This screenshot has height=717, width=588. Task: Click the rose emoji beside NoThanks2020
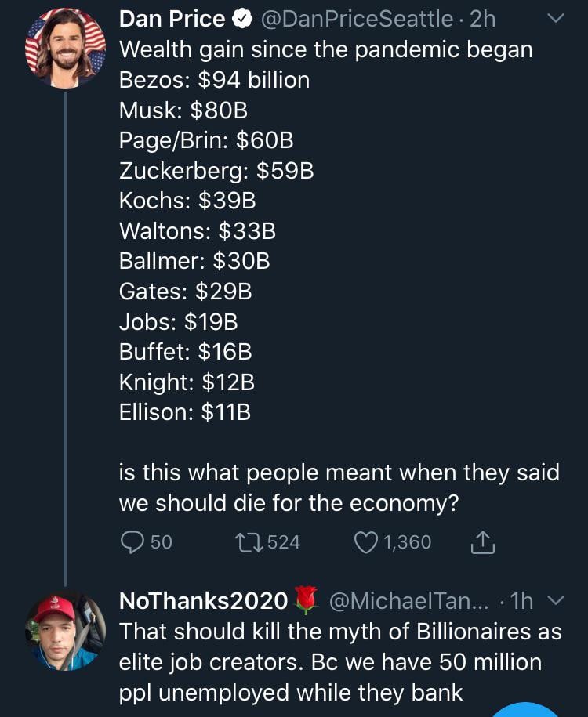point(305,601)
